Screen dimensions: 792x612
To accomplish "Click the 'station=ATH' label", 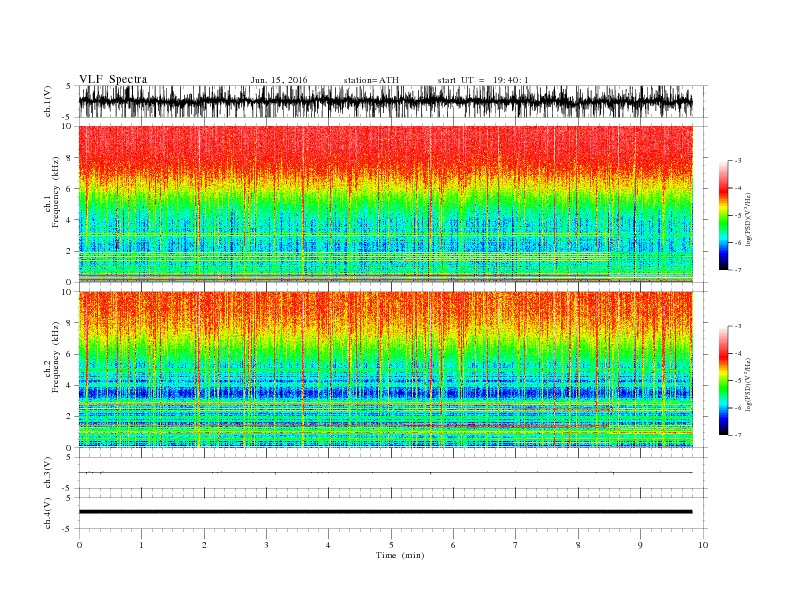I will (x=371, y=80).
